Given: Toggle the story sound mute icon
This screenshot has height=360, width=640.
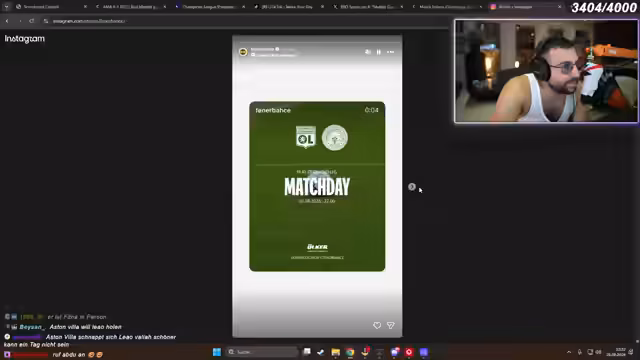Looking at the screenshot, I should click(x=368, y=52).
